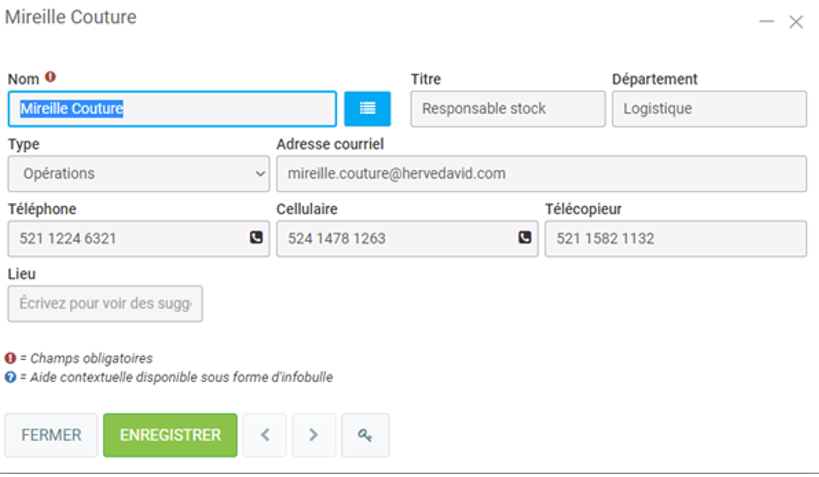Select the Département field showing Logistique
819x477 pixels.
(x=708, y=109)
